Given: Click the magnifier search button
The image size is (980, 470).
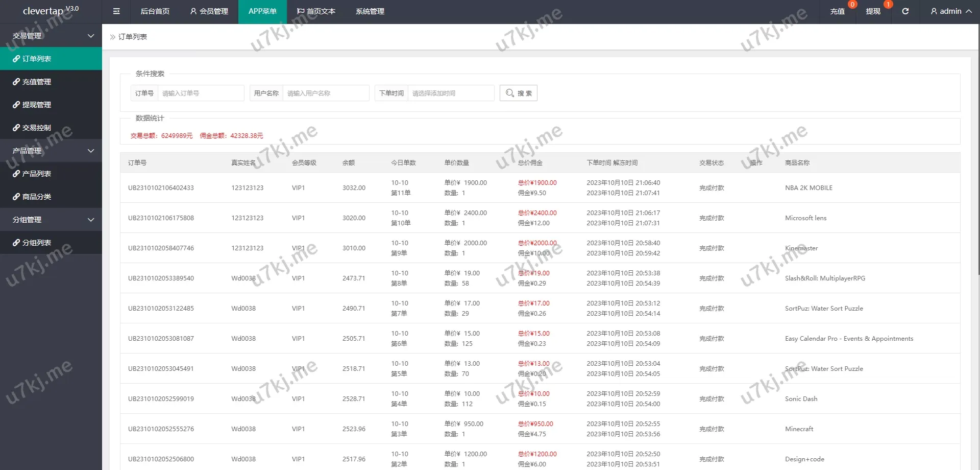Looking at the screenshot, I should click(518, 93).
